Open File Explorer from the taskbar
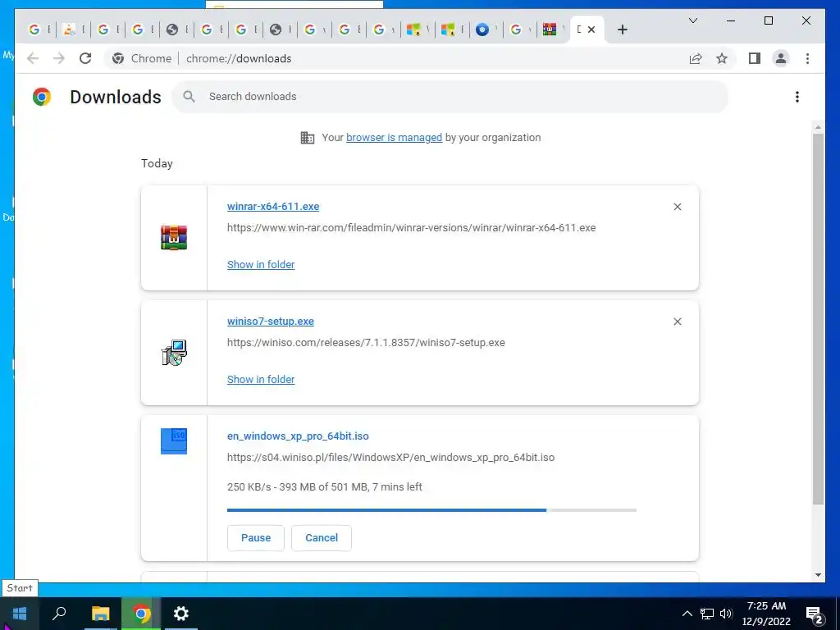Viewport: 840px width, 630px height. coord(100,614)
